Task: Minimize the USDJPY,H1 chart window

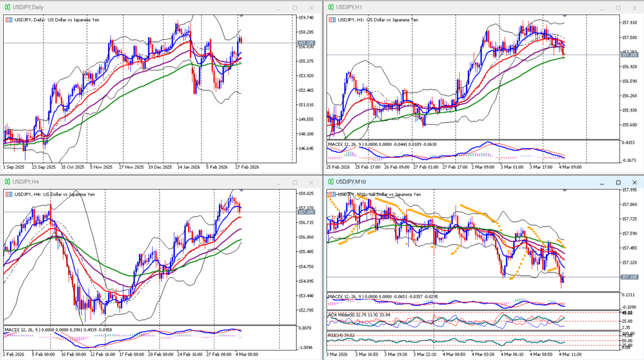Action: pyautogui.click(x=602, y=8)
